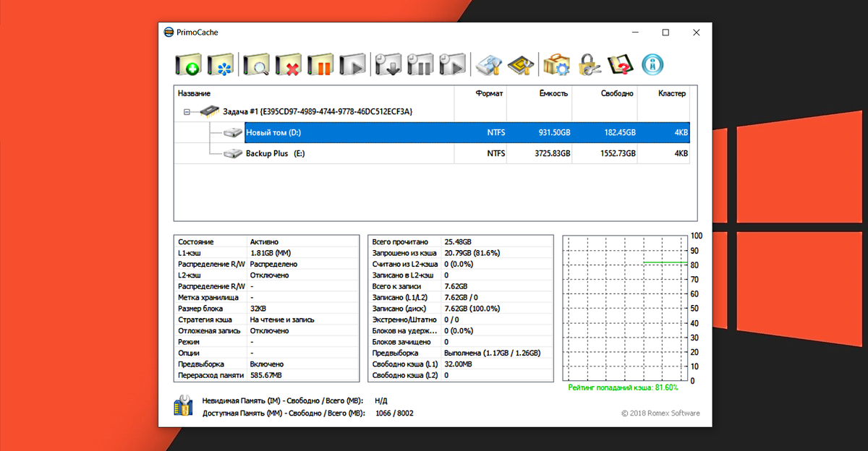Click the Запрошено из кэша 20.79GB (81.6%) row
The width and height of the screenshot is (868, 451).
(x=461, y=253)
